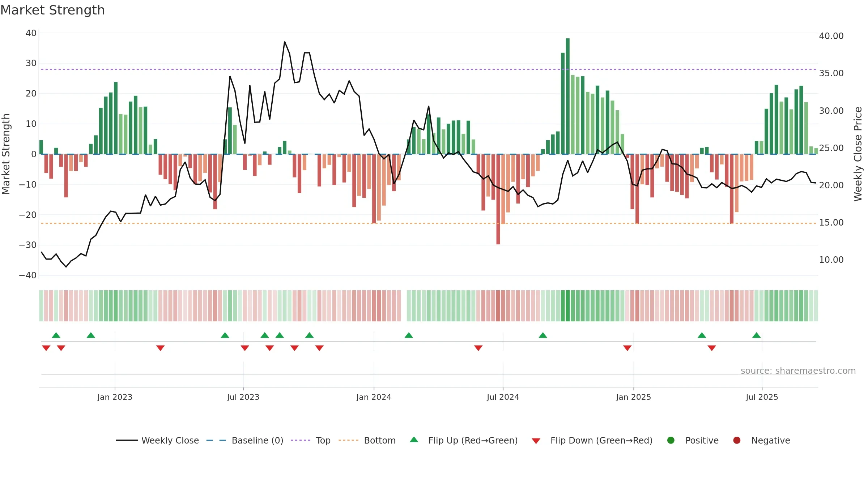Click the flip-down marker just after Jul 2023

[245, 348]
